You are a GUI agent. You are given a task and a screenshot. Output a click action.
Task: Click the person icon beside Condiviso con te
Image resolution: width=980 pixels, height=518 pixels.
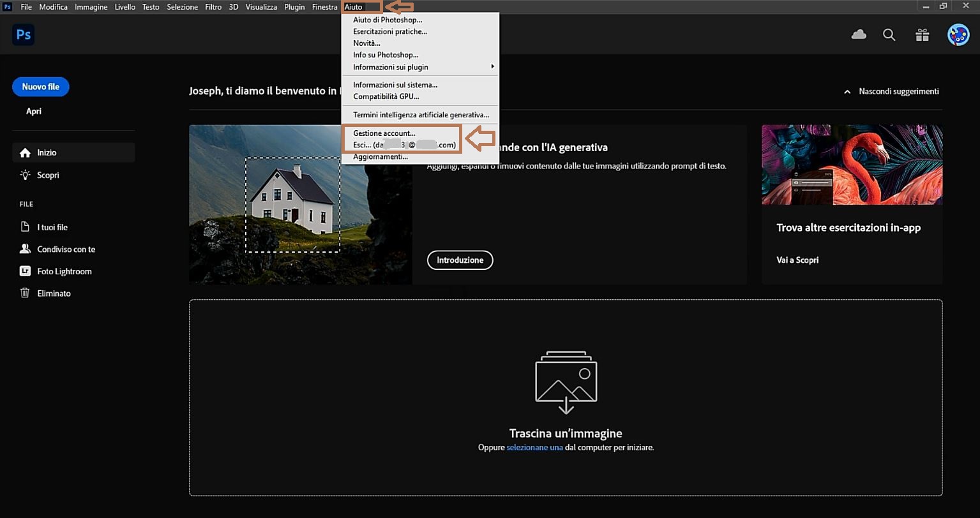coord(25,249)
